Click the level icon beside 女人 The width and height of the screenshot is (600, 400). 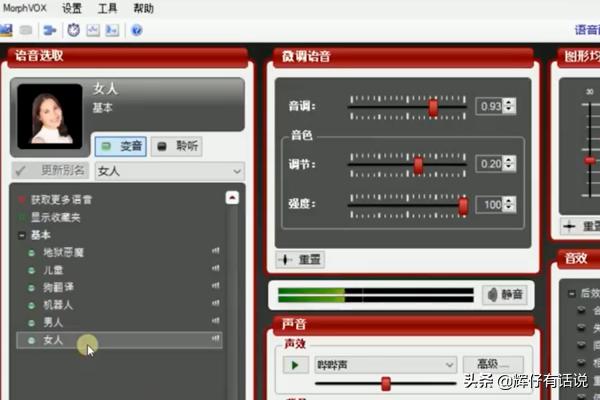(x=215, y=338)
